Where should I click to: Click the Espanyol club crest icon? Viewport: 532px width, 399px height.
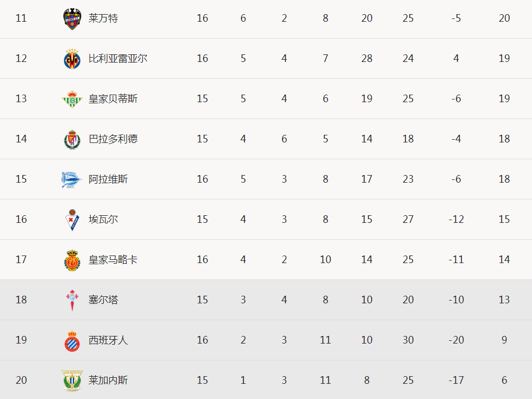point(72,340)
